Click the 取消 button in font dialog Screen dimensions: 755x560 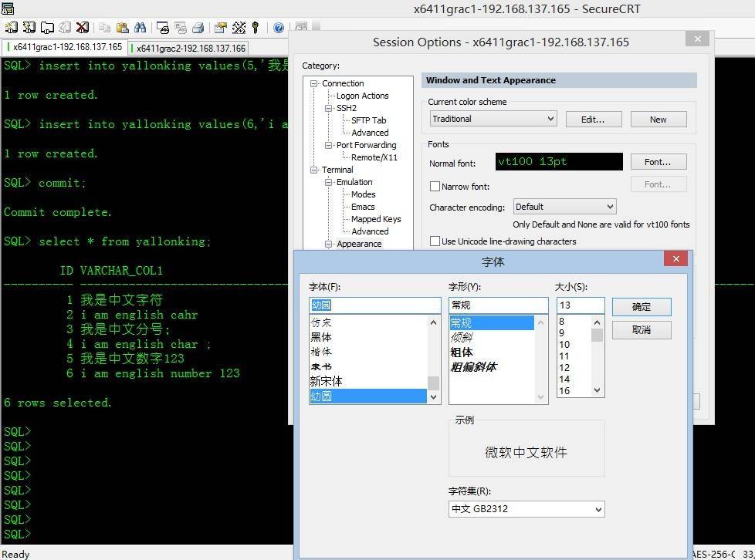click(641, 330)
